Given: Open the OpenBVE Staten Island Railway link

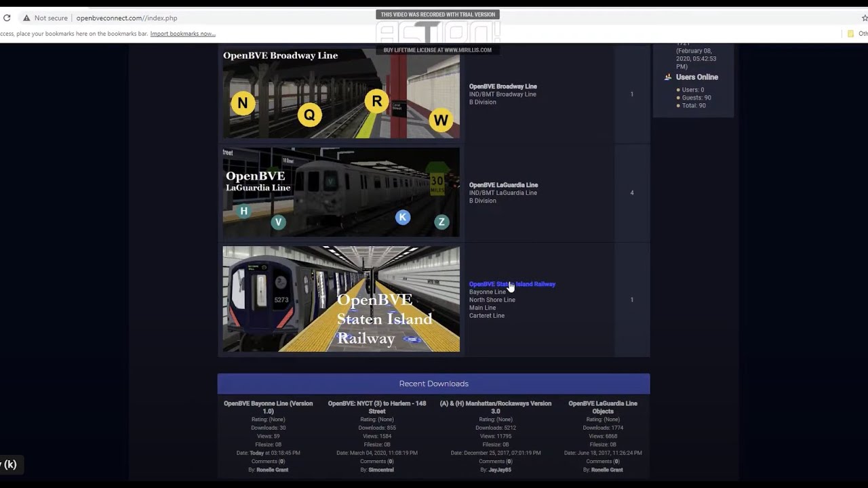Looking at the screenshot, I should tap(512, 284).
